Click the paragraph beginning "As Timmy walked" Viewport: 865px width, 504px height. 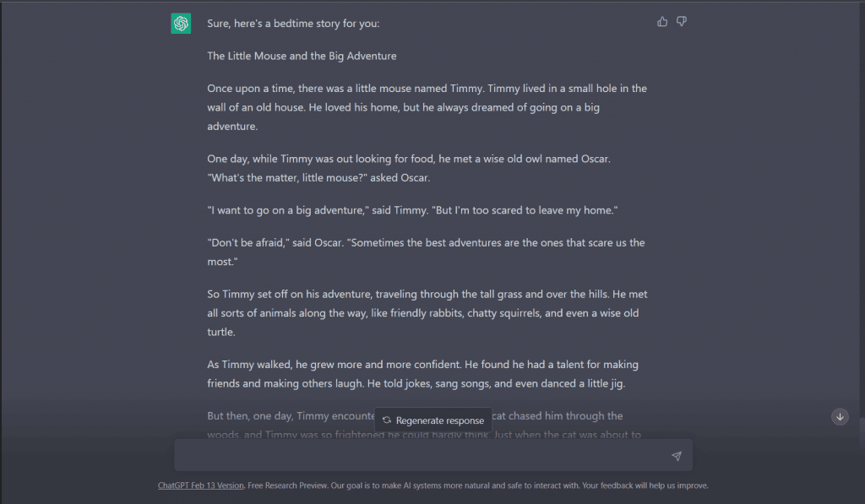[422, 374]
